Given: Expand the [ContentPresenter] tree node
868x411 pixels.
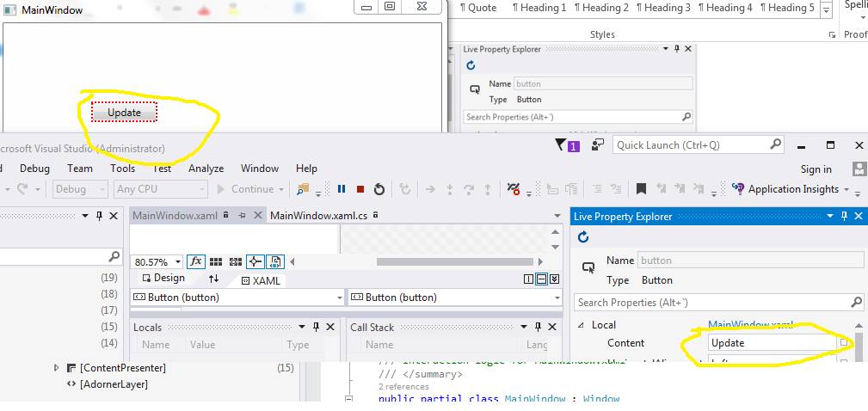Looking at the screenshot, I should click(56, 368).
